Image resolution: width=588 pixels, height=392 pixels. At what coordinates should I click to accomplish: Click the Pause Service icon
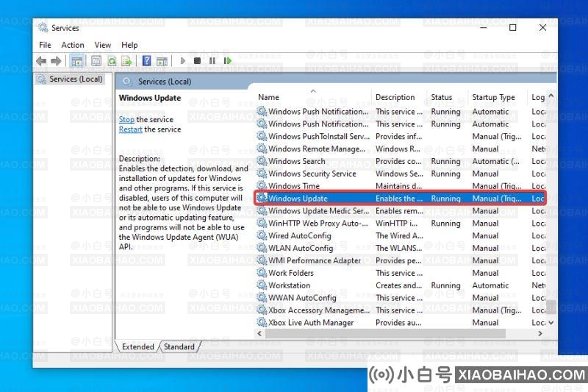coord(212,61)
